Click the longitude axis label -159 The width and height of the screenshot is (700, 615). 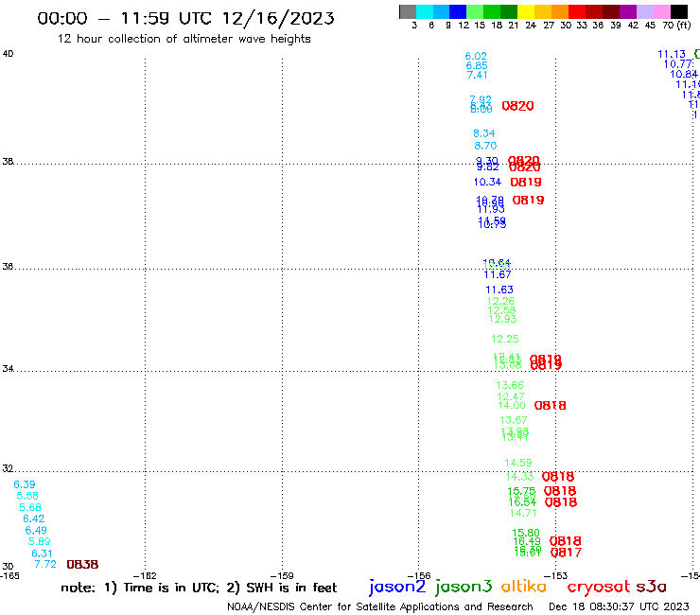point(282,575)
